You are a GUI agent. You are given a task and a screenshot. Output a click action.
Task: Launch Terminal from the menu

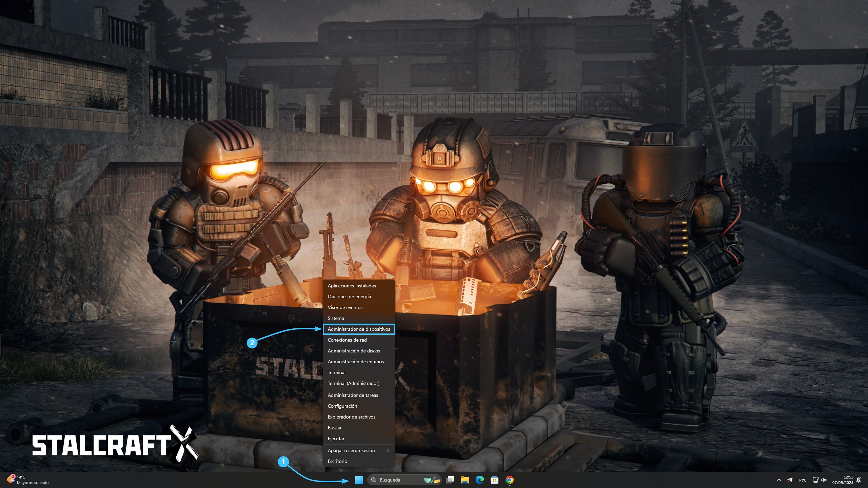coord(359,372)
